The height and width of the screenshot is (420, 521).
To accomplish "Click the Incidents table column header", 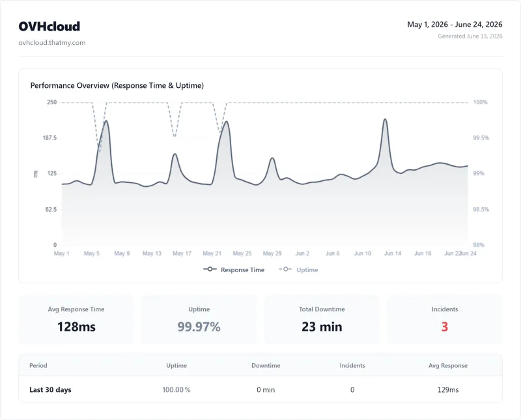I will point(352,365).
